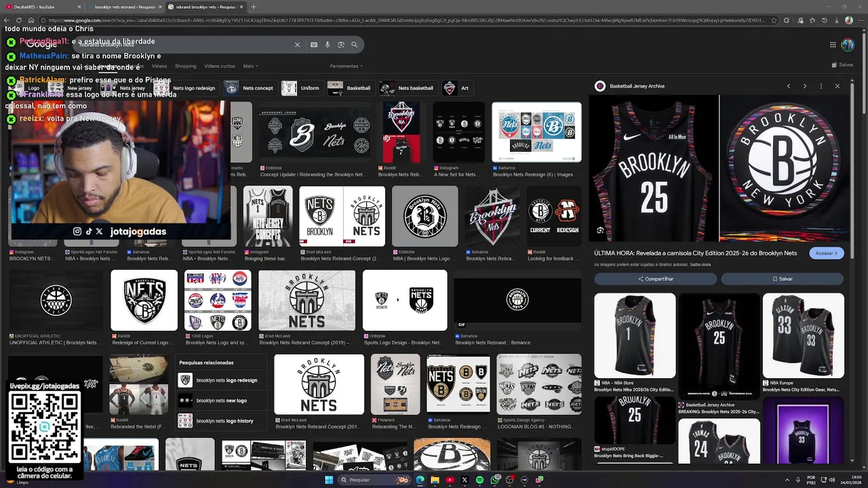The image size is (868, 488).
Task: Open Windows Start menu
Action: 329,480
